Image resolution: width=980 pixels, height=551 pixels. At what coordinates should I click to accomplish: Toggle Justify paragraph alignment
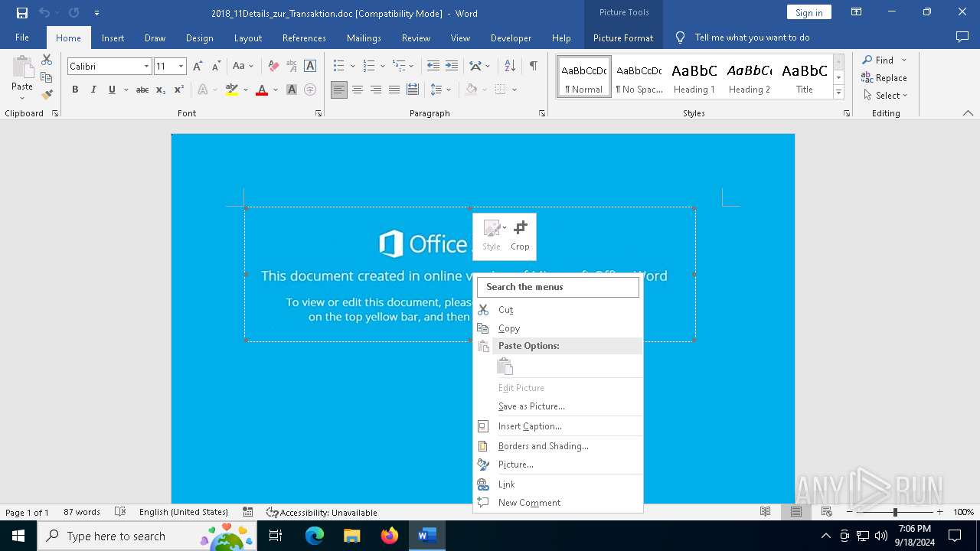[x=394, y=90]
